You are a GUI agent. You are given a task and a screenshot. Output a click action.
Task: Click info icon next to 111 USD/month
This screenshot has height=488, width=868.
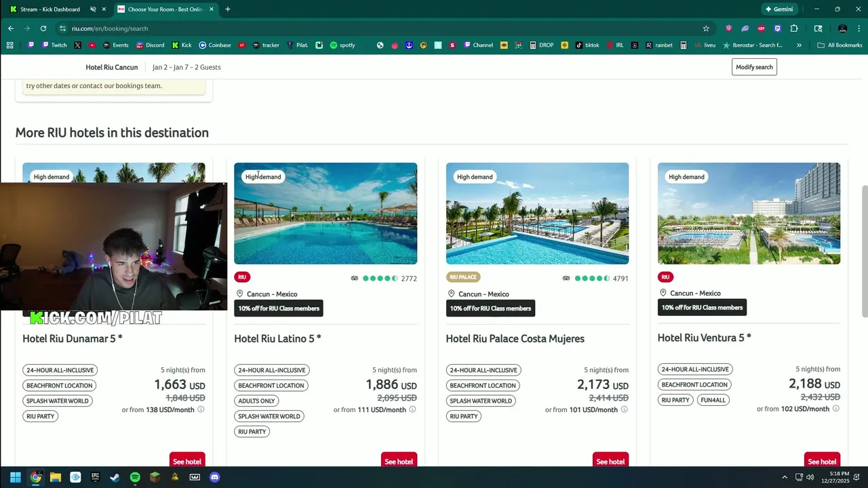[x=412, y=409]
